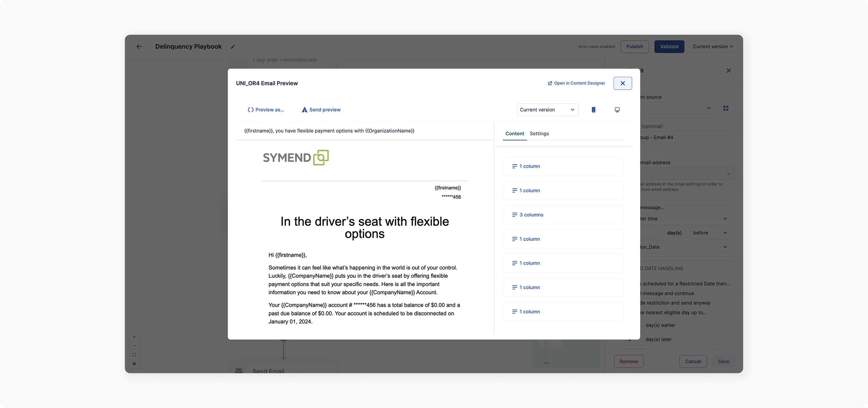Select the sixth block, 1 column
The width and height of the screenshot is (868, 408).
(563, 288)
